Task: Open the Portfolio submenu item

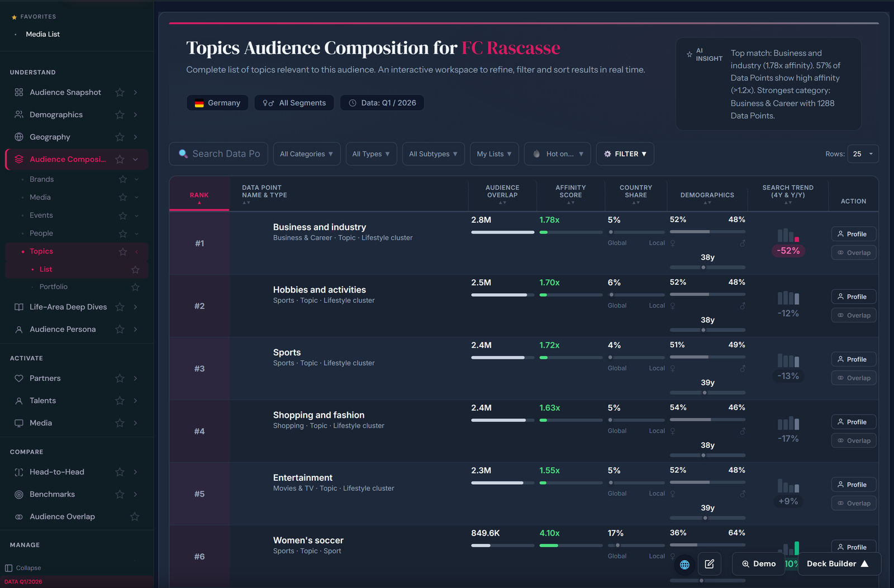Action: 54,287
